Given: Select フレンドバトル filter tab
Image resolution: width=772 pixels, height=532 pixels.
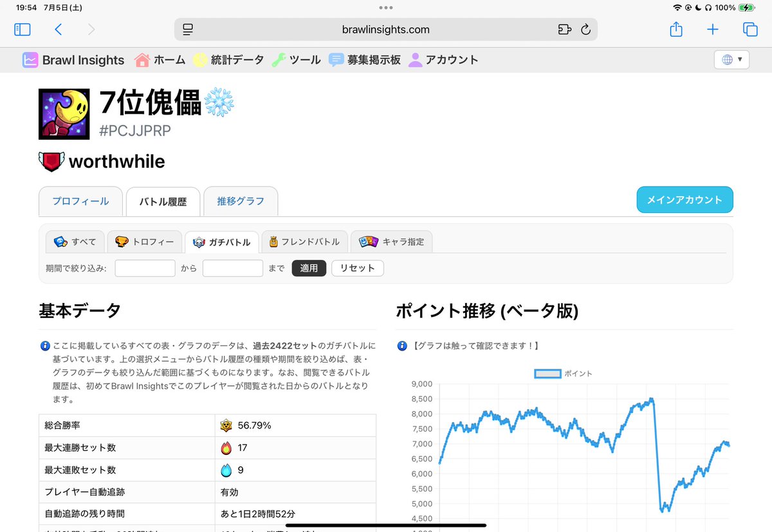Looking at the screenshot, I should [x=305, y=242].
